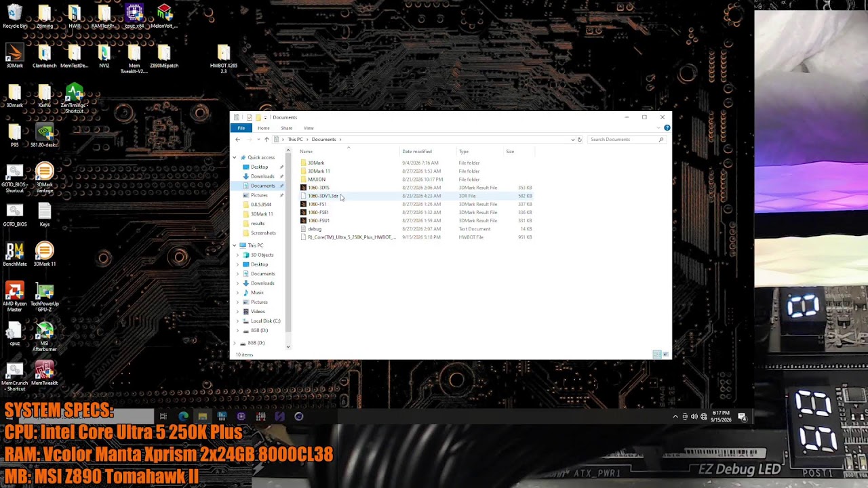The image size is (868, 488).
Task: Launch 3DMark 11 desktop shortcut
Action: tap(44, 254)
